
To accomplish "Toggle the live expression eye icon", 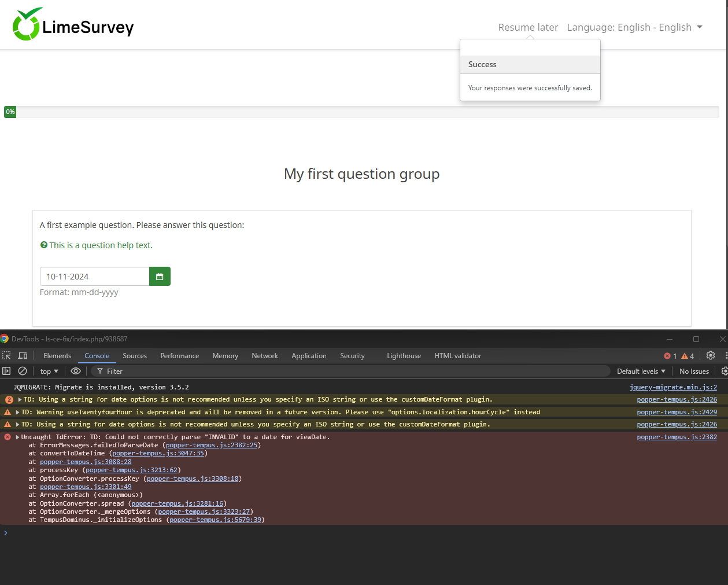I will 76,371.
